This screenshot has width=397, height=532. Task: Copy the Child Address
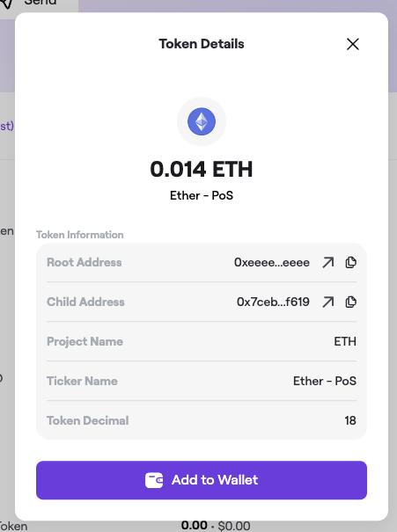coord(350,302)
